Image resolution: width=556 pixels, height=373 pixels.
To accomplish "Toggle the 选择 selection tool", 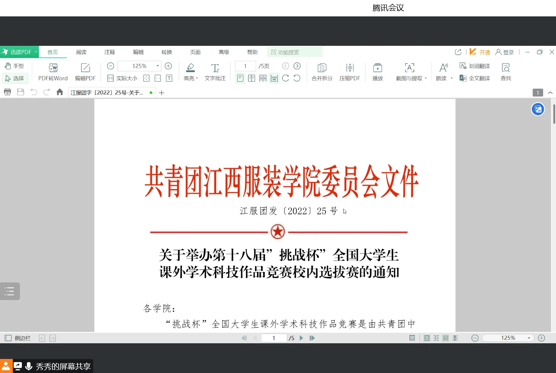I will click(x=14, y=78).
